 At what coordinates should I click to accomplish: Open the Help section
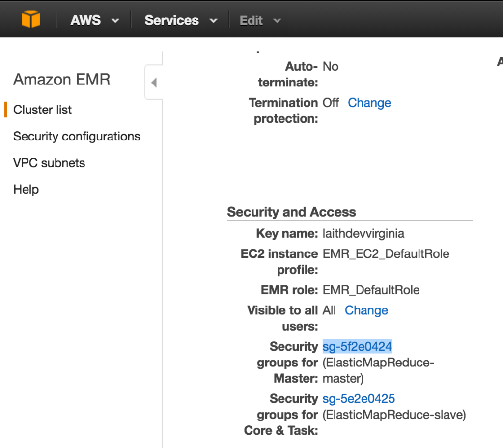[26, 189]
